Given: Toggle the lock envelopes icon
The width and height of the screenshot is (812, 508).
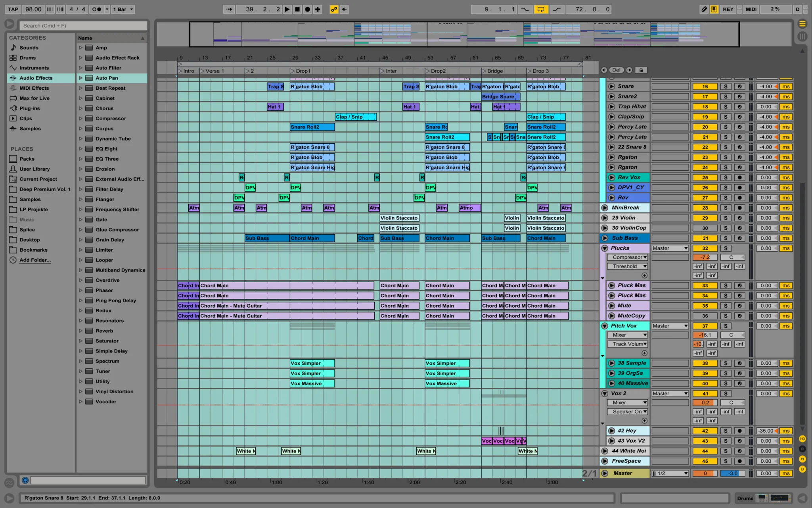Looking at the screenshot, I should (641, 70).
